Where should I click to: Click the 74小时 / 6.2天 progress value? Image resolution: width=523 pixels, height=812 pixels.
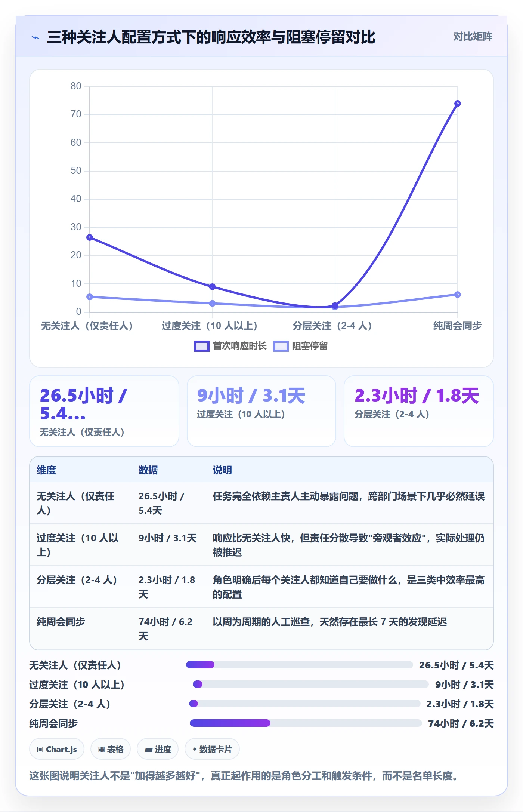coord(461,723)
